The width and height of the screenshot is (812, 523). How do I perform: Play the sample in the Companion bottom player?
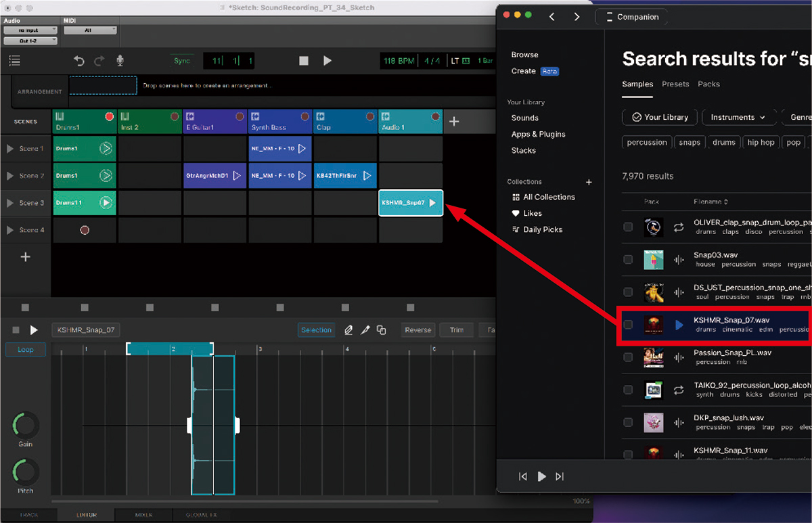(541, 476)
